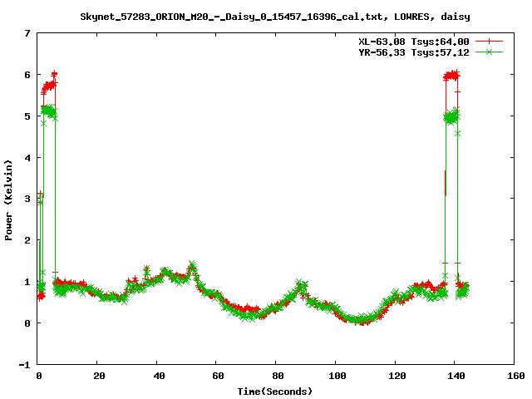Click x-axis tick label 40
This screenshot has height=399, width=532.
[x=159, y=376]
